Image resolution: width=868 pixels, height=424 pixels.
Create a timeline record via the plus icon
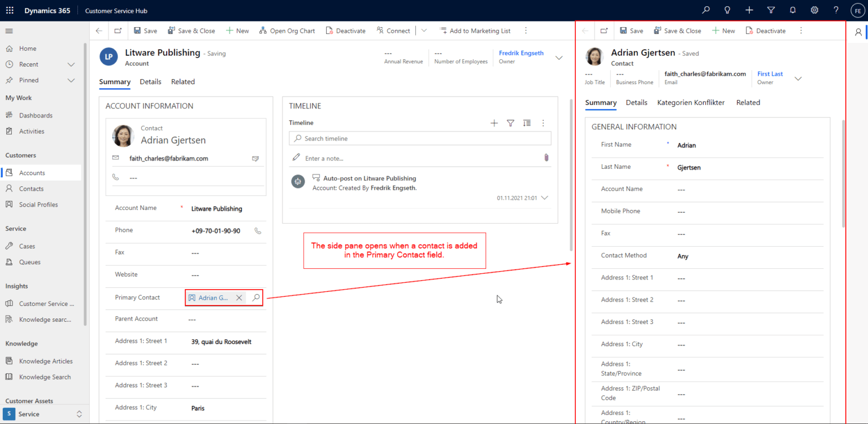[x=494, y=123]
